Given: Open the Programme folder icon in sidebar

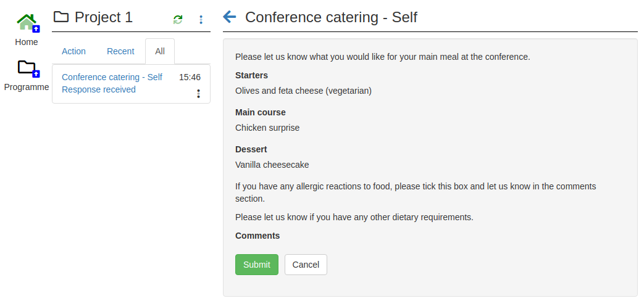Looking at the screenshot, I should [28, 68].
